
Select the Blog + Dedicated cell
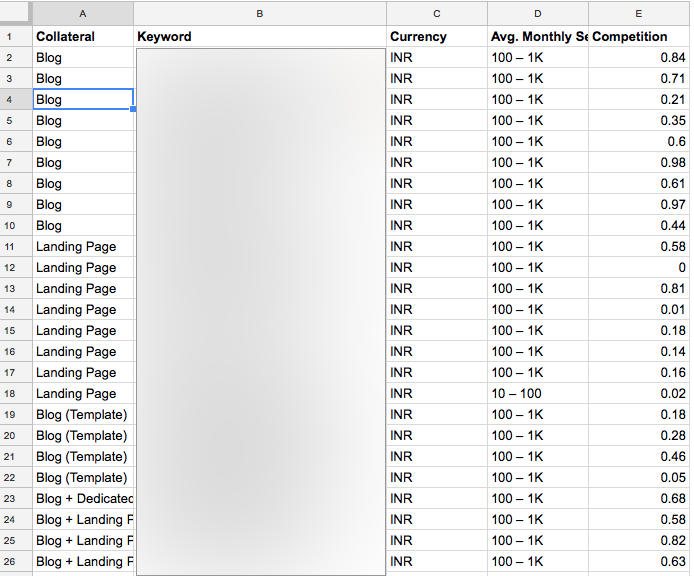point(83,499)
